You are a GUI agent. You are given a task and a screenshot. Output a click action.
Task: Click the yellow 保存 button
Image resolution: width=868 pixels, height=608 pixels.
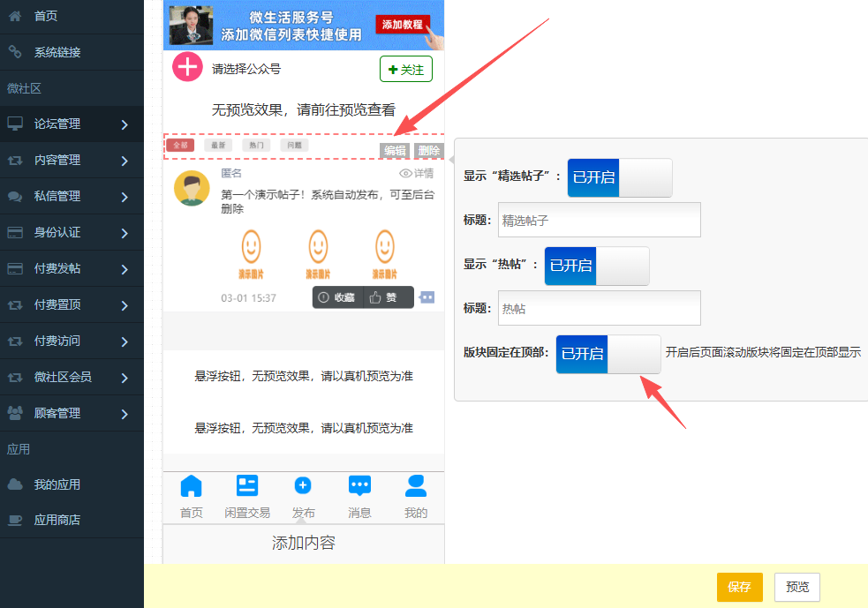739,587
